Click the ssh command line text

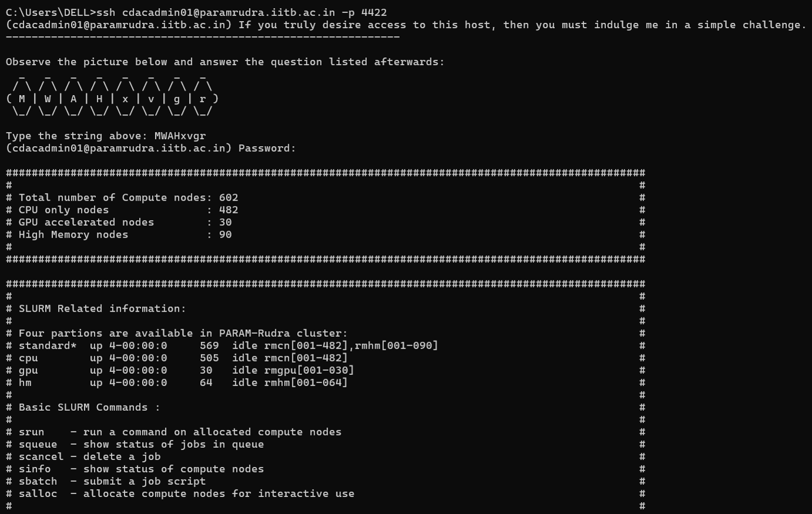point(196,12)
